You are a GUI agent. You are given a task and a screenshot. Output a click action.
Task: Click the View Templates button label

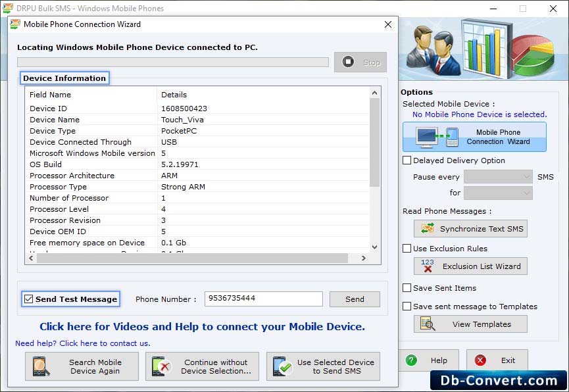click(x=482, y=324)
